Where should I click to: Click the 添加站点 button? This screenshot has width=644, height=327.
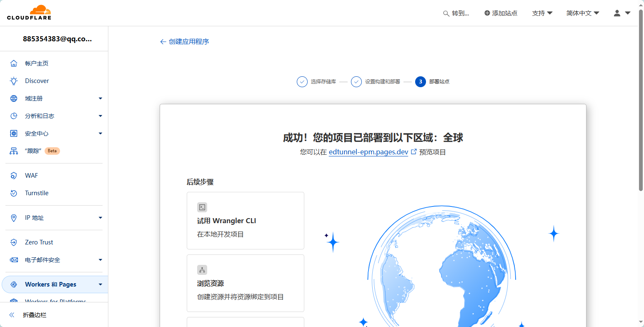[501, 13]
